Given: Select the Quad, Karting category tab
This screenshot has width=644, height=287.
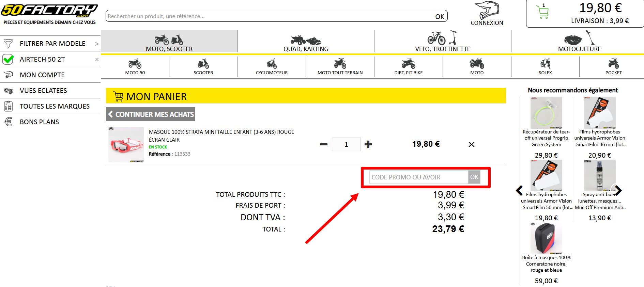Looking at the screenshot, I should click(x=306, y=42).
